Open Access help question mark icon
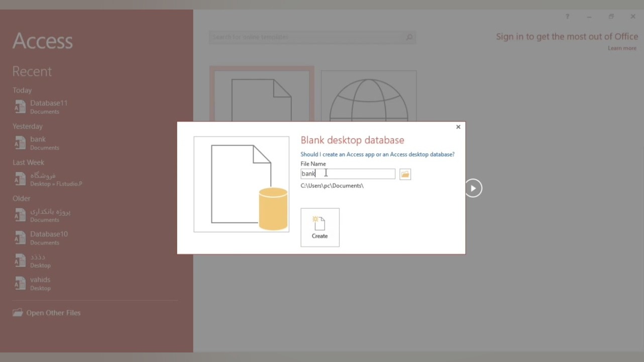The image size is (644, 362). pos(568,17)
